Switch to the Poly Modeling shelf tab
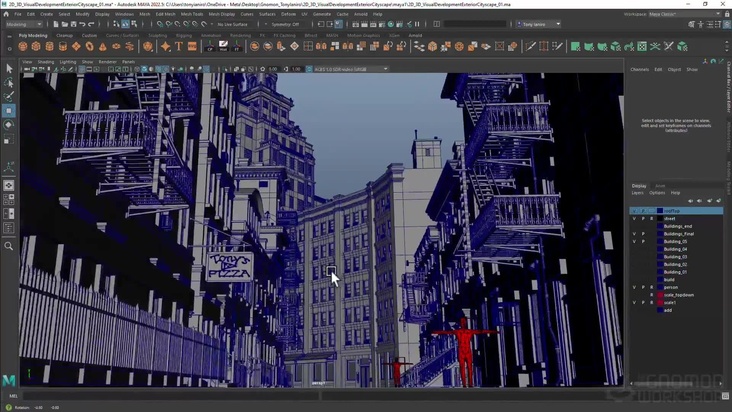 [x=33, y=35]
